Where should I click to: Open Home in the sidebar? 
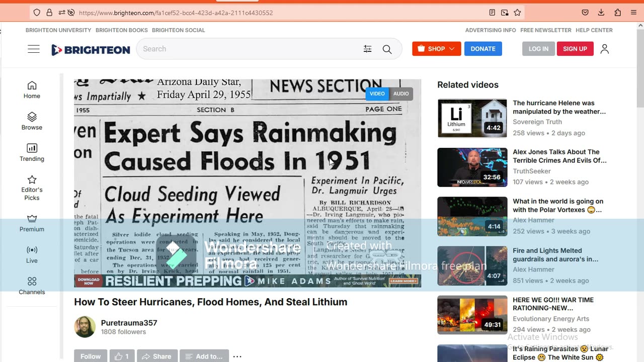click(32, 90)
